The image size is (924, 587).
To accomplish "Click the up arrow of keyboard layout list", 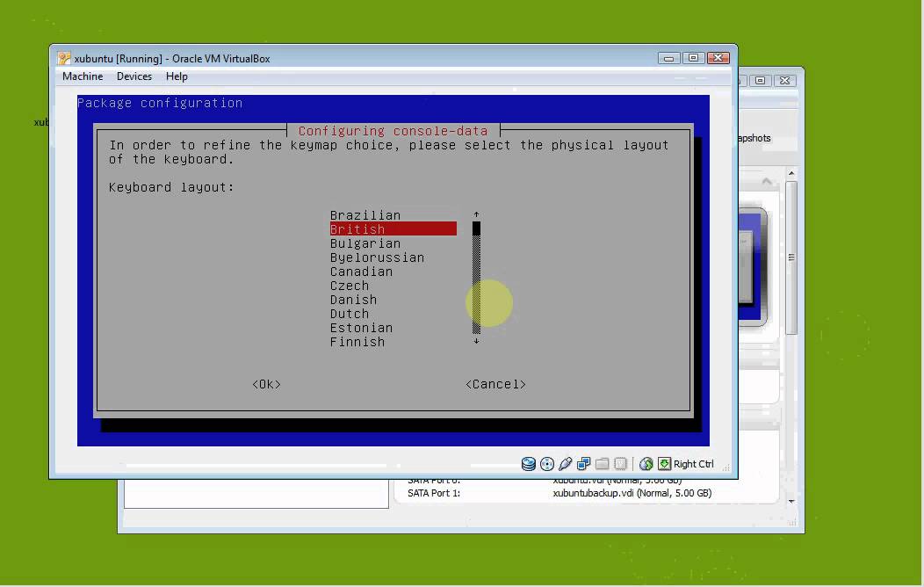I will [476, 214].
